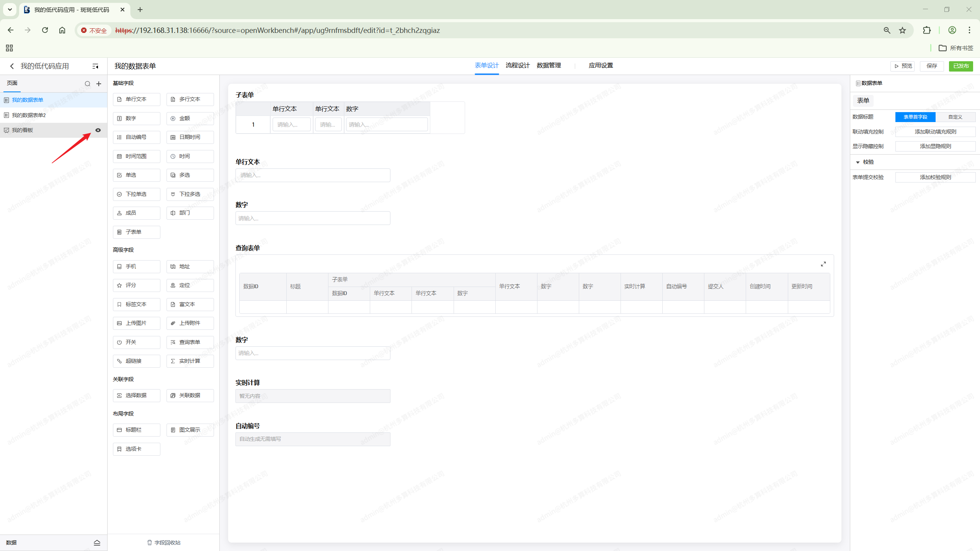Open the browser tab list dropdown
Screen dimensions: 980x551
(x=10, y=10)
